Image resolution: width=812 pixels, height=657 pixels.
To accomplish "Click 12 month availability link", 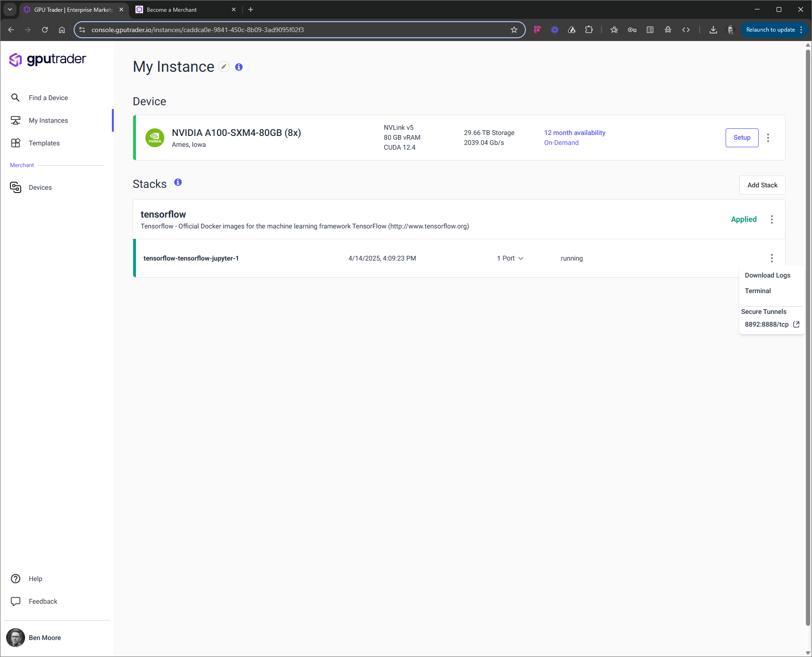I will pyautogui.click(x=575, y=133).
